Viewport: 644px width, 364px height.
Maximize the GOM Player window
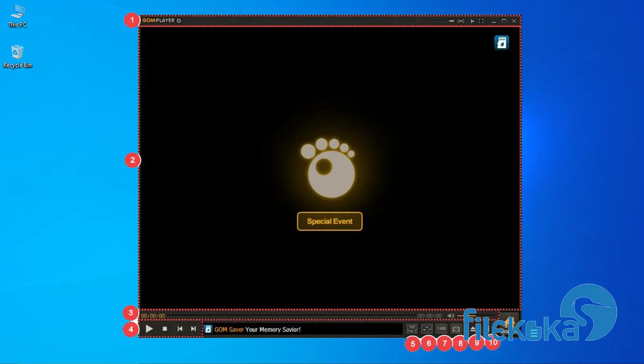coord(504,21)
